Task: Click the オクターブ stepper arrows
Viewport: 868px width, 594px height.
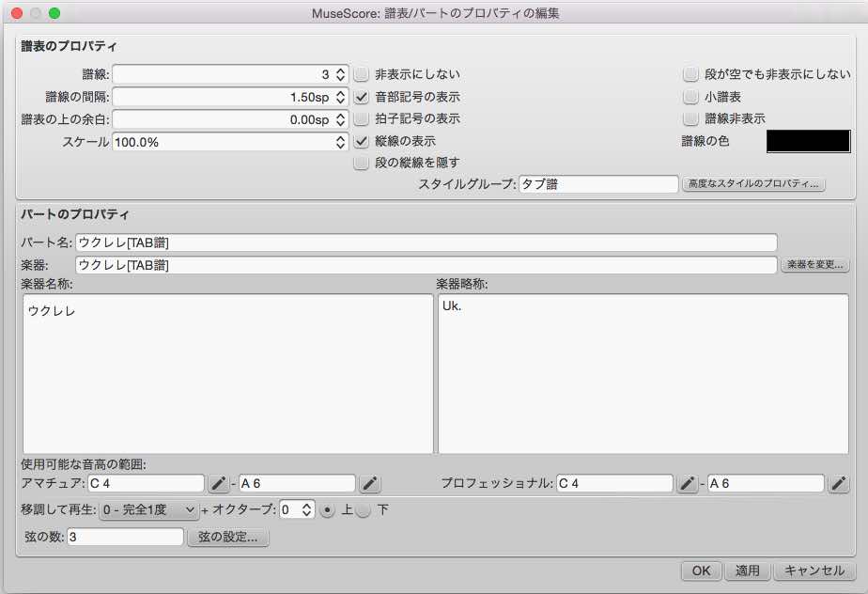Action: coord(306,510)
